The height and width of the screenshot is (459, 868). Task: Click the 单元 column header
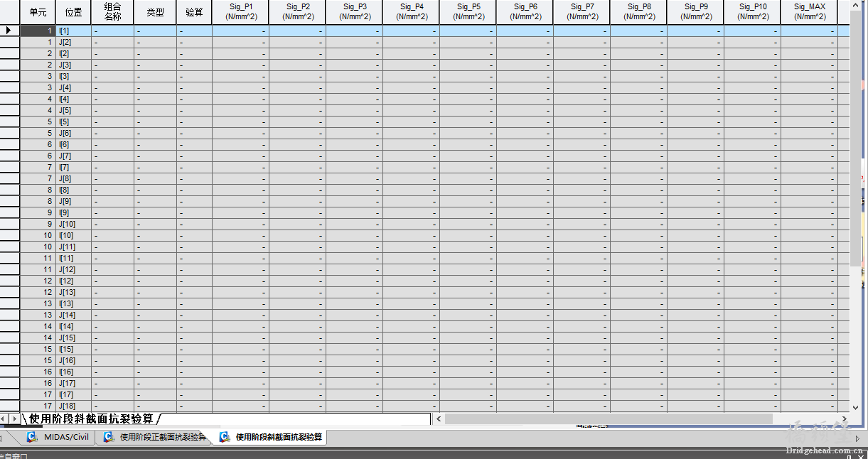38,12
